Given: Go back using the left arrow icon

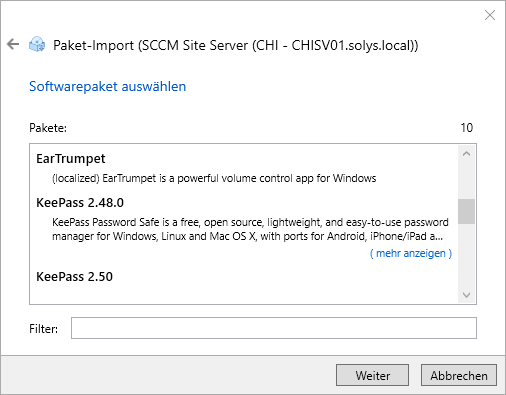Looking at the screenshot, I should click(13, 44).
